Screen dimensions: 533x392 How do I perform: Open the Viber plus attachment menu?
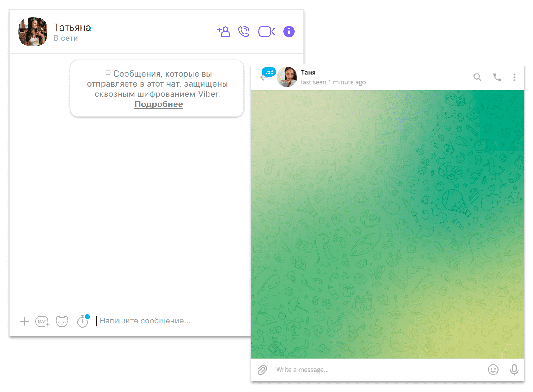click(x=25, y=321)
